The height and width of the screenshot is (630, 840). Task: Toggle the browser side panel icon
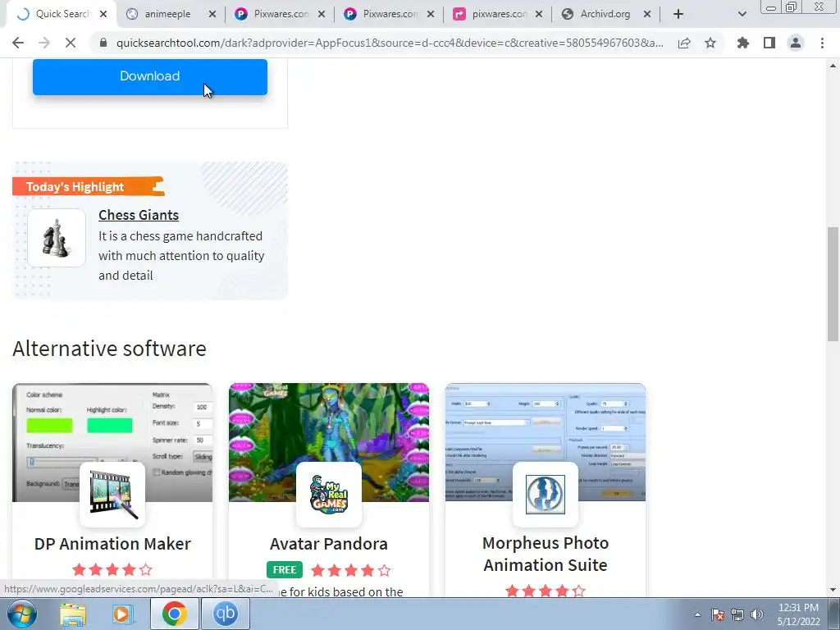tap(769, 43)
